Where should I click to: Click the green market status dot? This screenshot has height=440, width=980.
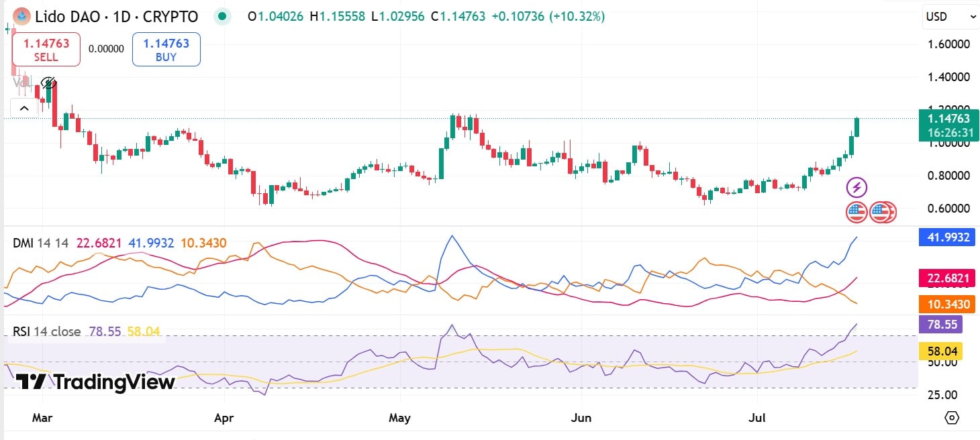(x=222, y=16)
